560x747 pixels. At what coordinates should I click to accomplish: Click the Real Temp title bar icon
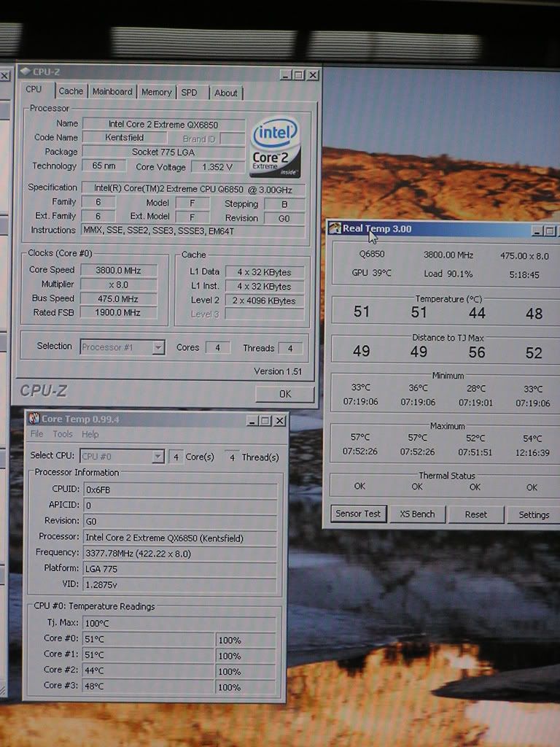(x=335, y=228)
